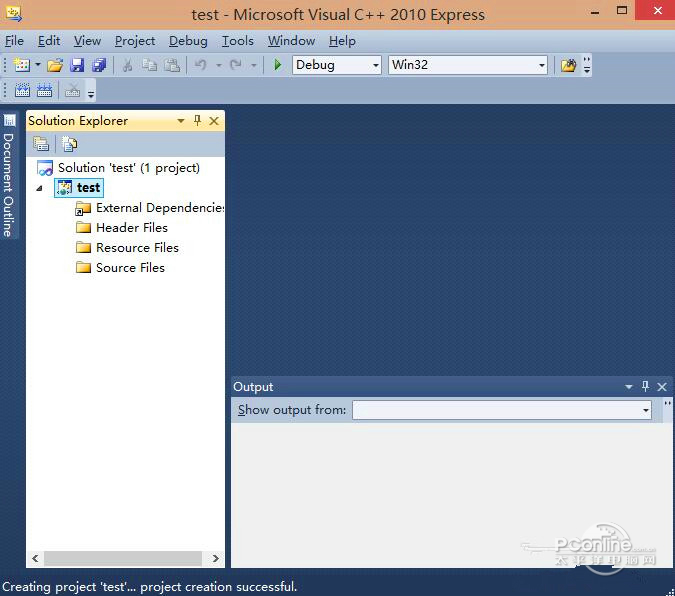Screen dimensions: 675x596
Task: Start debugging with the green play icon
Action: pos(278,65)
